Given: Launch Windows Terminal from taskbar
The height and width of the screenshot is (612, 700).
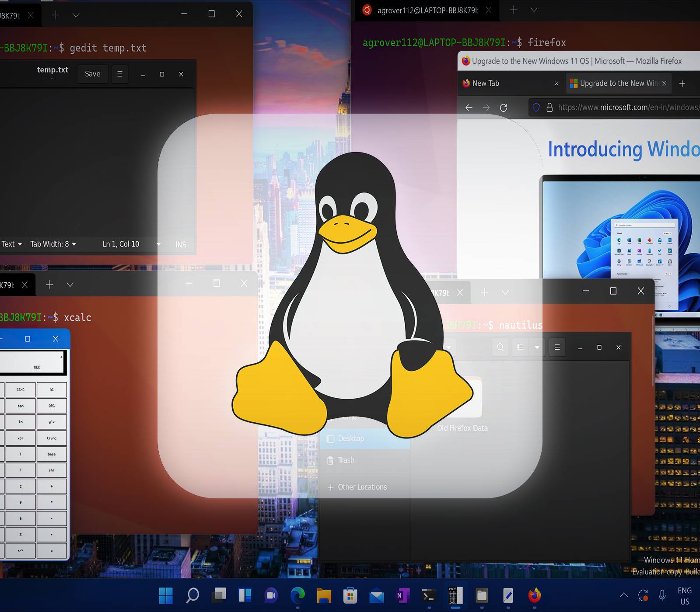Looking at the screenshot, I should click(429, 595).
